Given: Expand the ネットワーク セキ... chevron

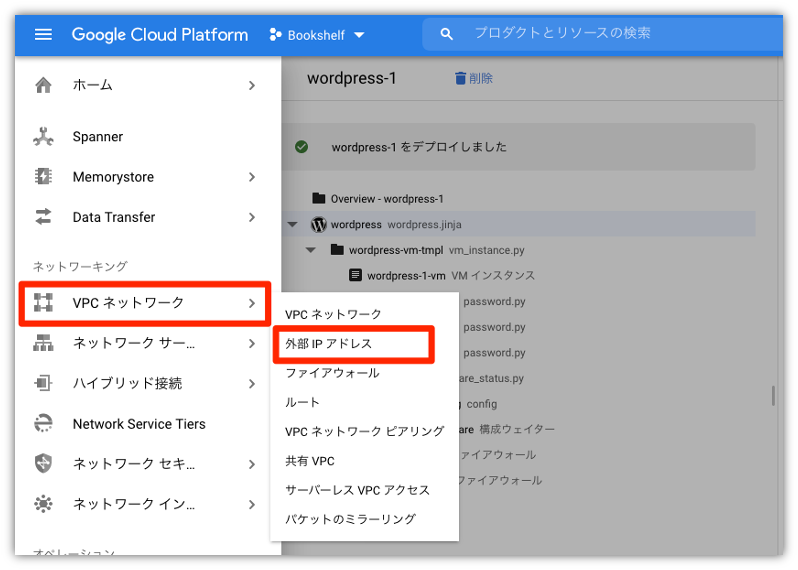Looking at the screenshot, I should click(252, 464).
